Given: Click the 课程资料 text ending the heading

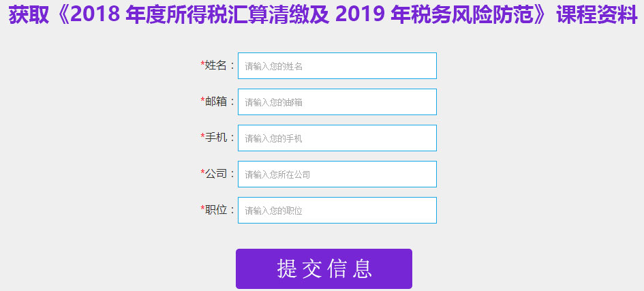Looking at the screenshot, I should click(x=597, y=15).
